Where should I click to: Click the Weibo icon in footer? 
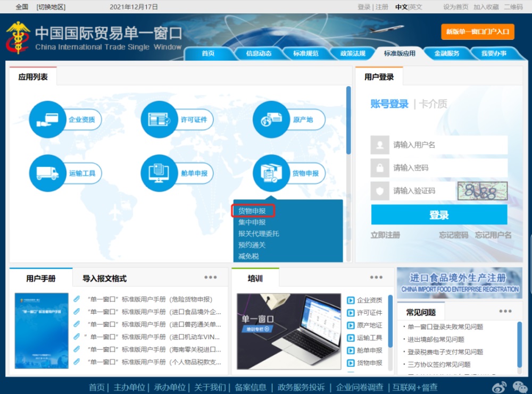(500, 387)
